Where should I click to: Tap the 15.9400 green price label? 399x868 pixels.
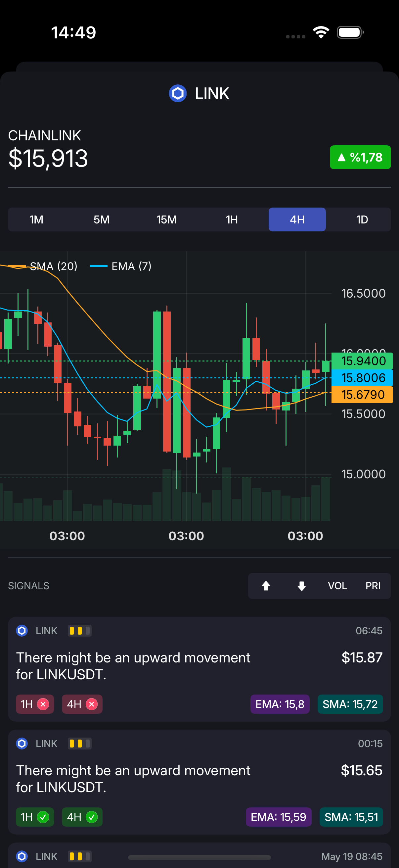[362, 361]
